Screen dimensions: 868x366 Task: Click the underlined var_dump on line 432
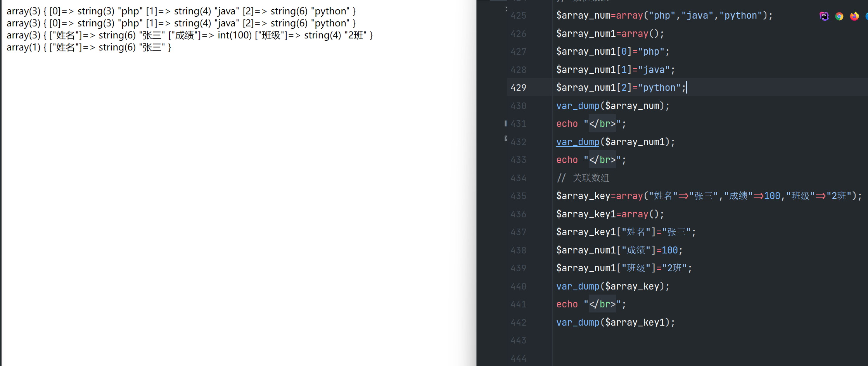pos(578,142)
